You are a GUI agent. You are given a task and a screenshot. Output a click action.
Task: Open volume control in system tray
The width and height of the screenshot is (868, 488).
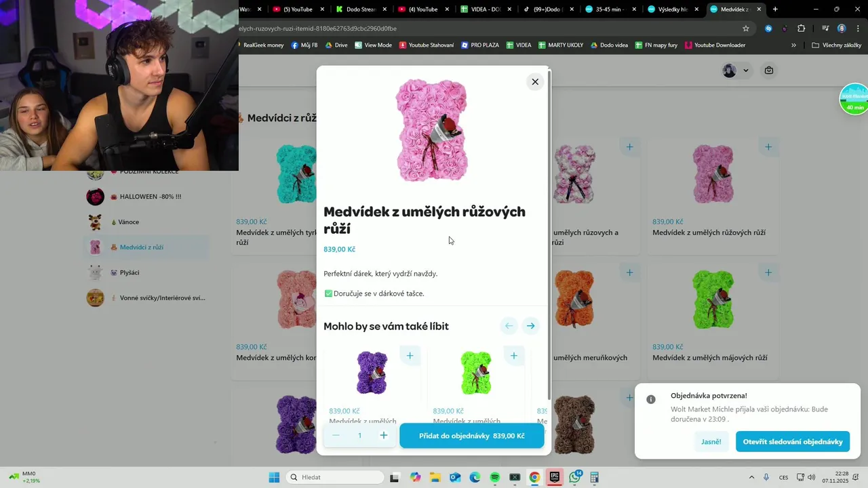coord(812,477)
